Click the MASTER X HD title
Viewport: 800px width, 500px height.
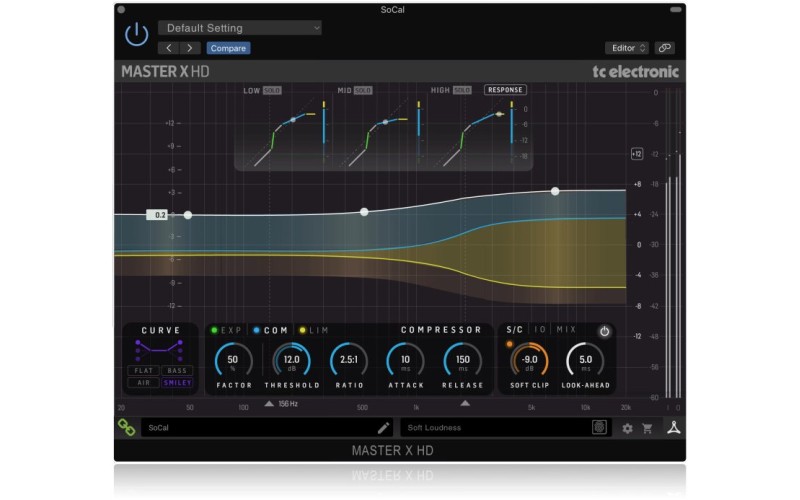tap(165, 71)
